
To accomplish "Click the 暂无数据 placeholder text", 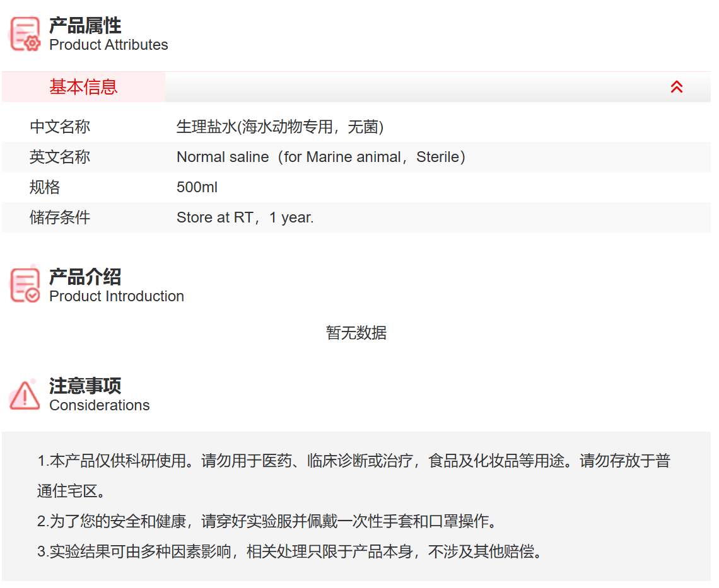I will 356,333.
